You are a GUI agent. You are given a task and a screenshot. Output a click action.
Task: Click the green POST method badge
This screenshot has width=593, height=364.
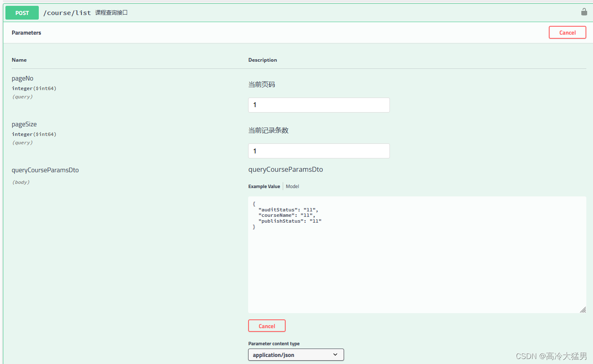click(22, 13)
